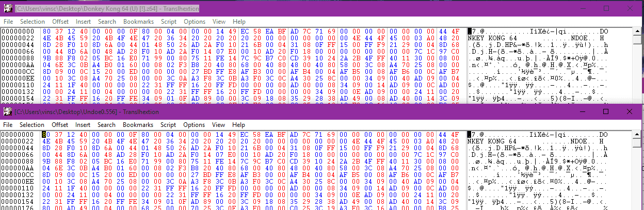Minimize the Undoe0.556 Translhextion window

click(582, 112)
